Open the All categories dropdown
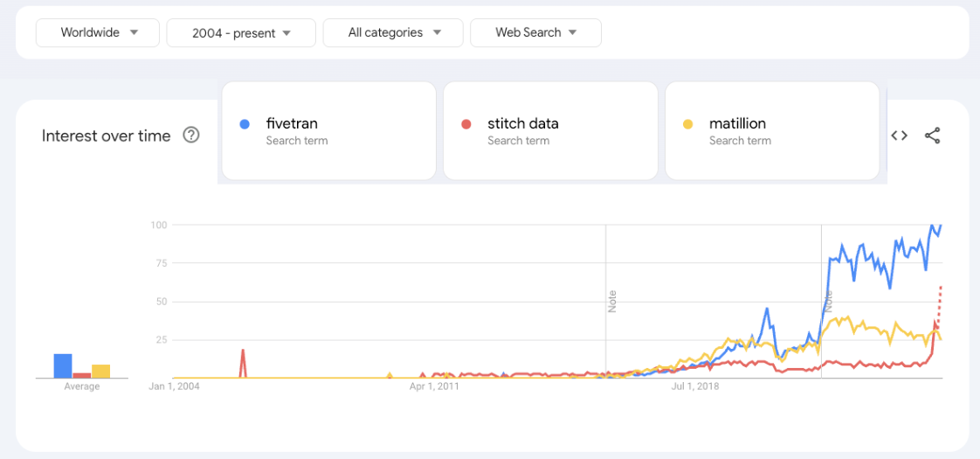This screenshot has width=980, height=459. (393, 32)
